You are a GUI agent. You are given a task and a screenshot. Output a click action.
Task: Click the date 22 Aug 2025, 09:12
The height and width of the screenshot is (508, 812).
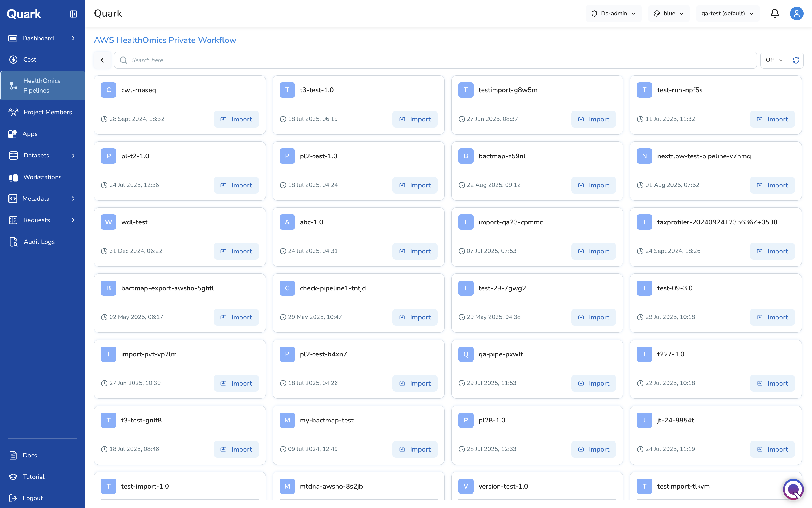click(494, 185)
